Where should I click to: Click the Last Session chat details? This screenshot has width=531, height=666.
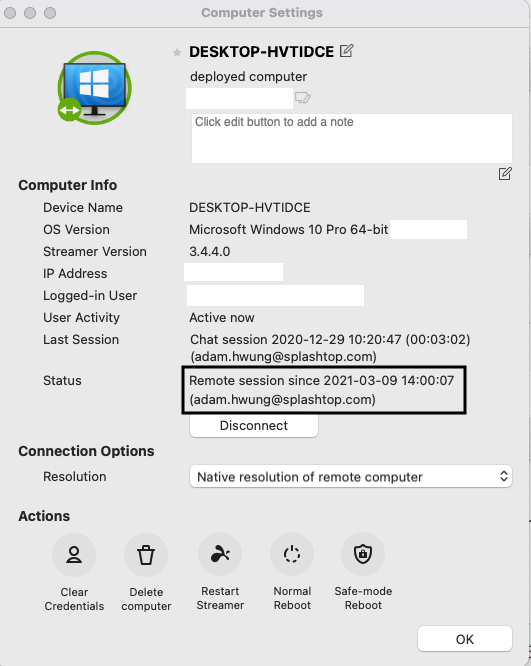[330, 348]
